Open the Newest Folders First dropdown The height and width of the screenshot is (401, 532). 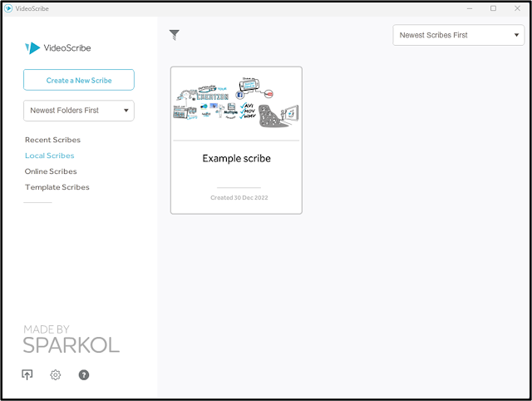click(x=79, y=111)
